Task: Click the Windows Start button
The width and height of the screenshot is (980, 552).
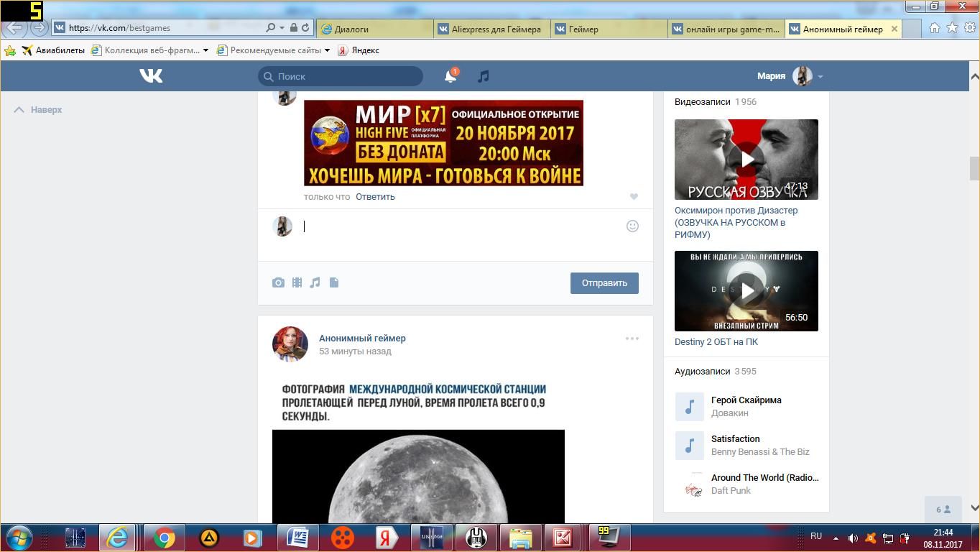Action: [19, 538]
